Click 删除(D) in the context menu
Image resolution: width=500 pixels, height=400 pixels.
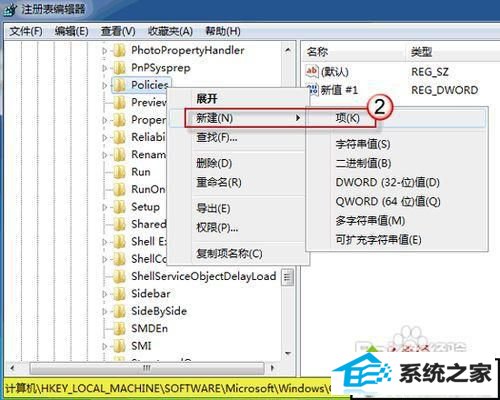pyautogui.click(x=214, y=163)
